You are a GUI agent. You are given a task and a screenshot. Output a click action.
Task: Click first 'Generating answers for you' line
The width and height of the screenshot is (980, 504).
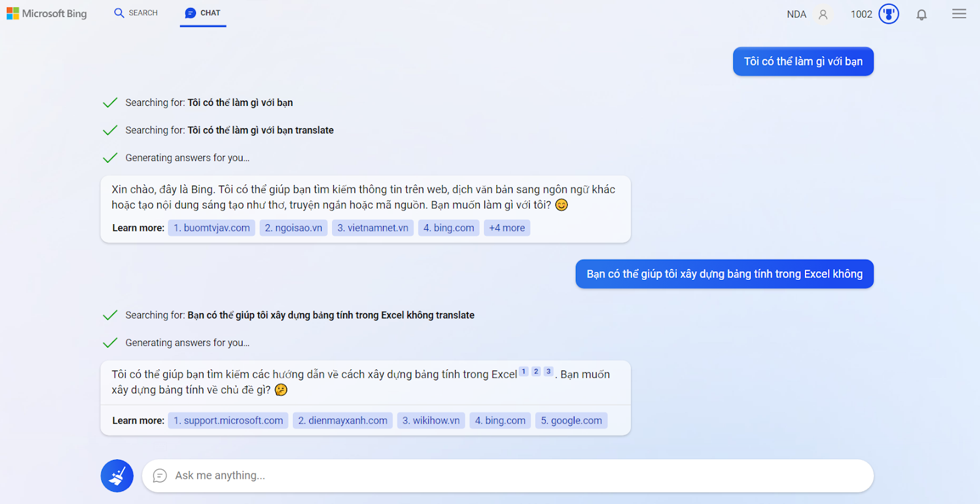187,158
